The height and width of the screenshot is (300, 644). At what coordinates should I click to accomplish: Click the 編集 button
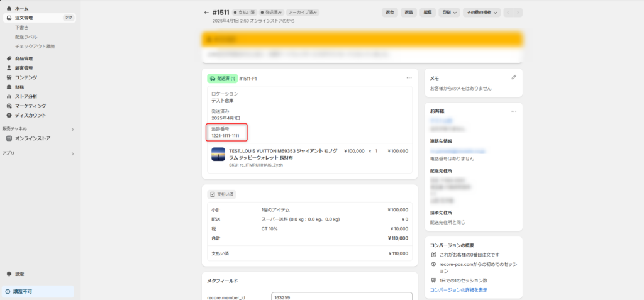428,13
